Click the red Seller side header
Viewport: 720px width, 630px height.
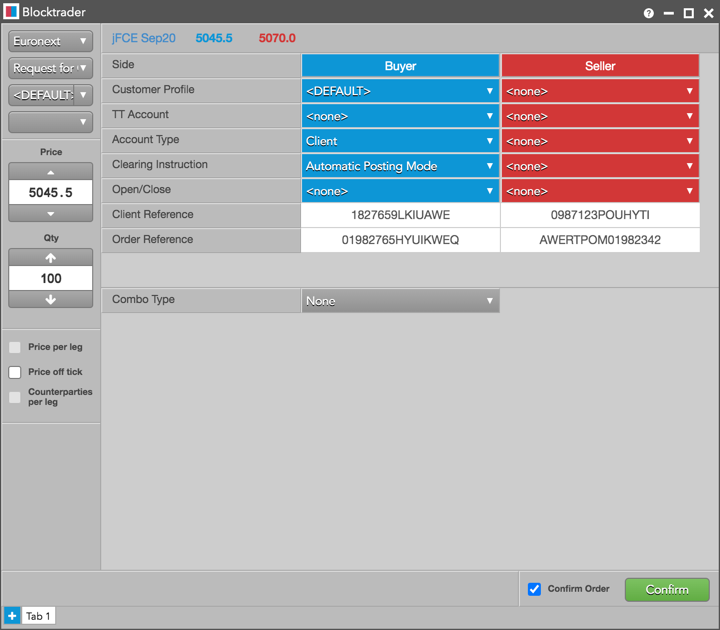[600, 66]
